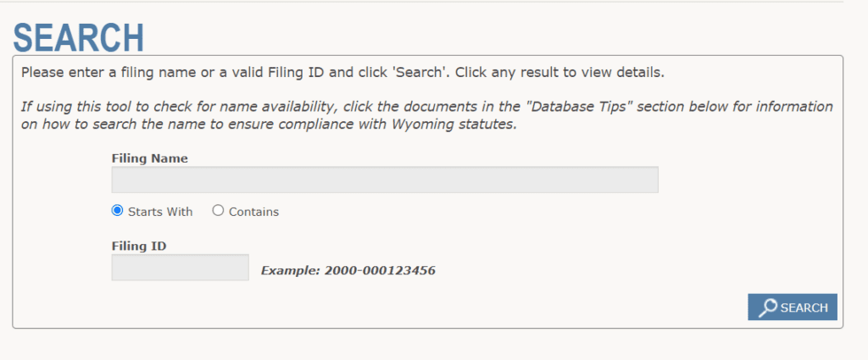
Task: Click the bold 'Filing Name' field label
Action: 150,158
